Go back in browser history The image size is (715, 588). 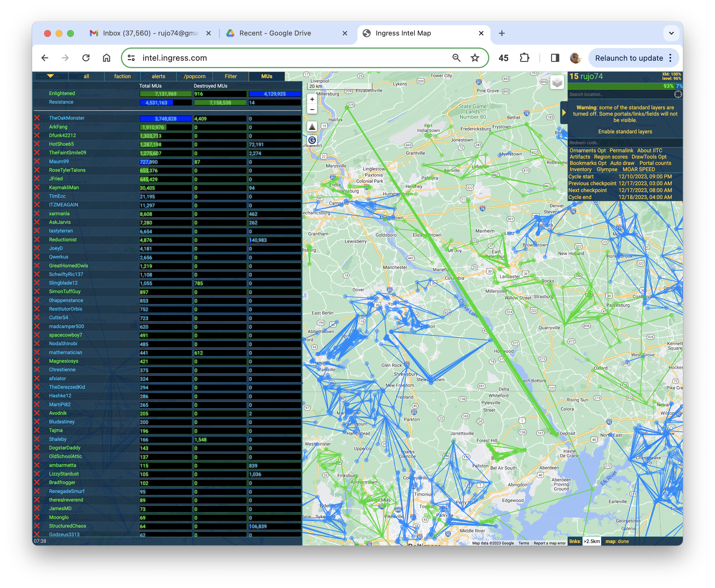pos(45,58)
